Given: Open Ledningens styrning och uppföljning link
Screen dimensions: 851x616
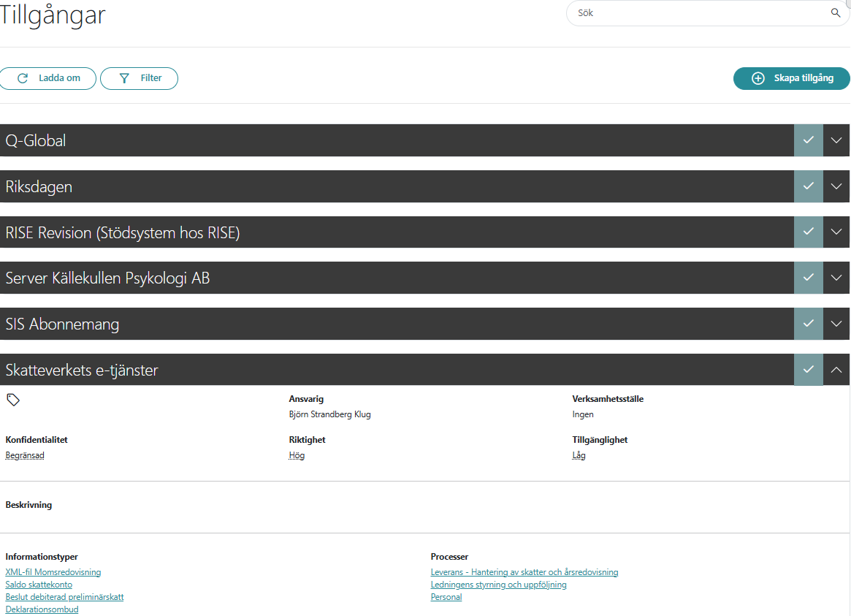Looking at the screenshot, I should click(498, 585).
